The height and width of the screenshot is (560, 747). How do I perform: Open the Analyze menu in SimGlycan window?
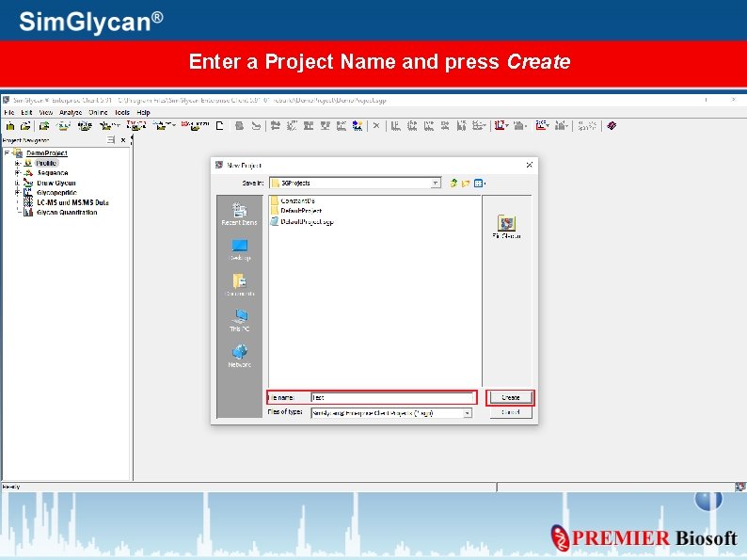70,113
